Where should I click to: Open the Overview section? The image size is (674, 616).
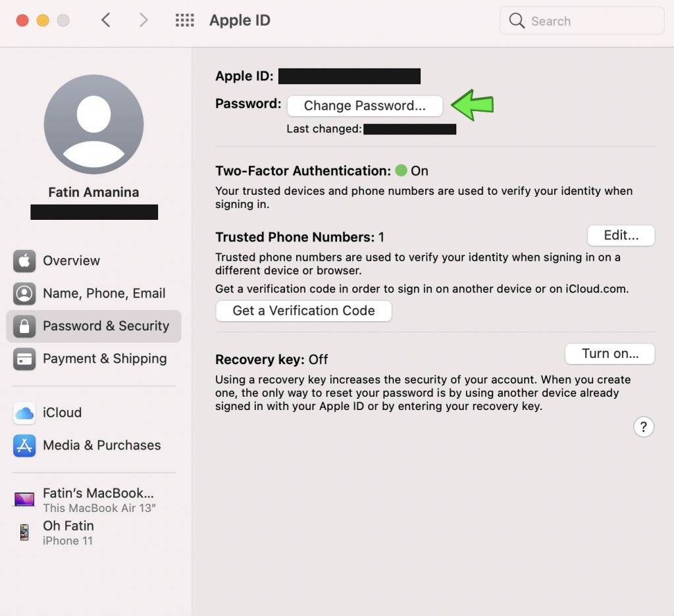[93, 261]
